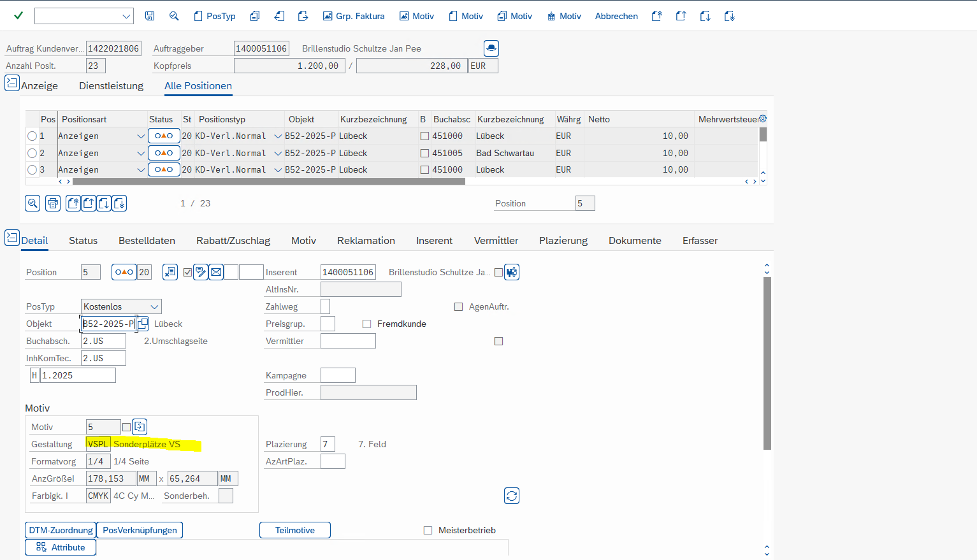
Task: Click the last page icon in top toolbar
Action: [730, 16]
